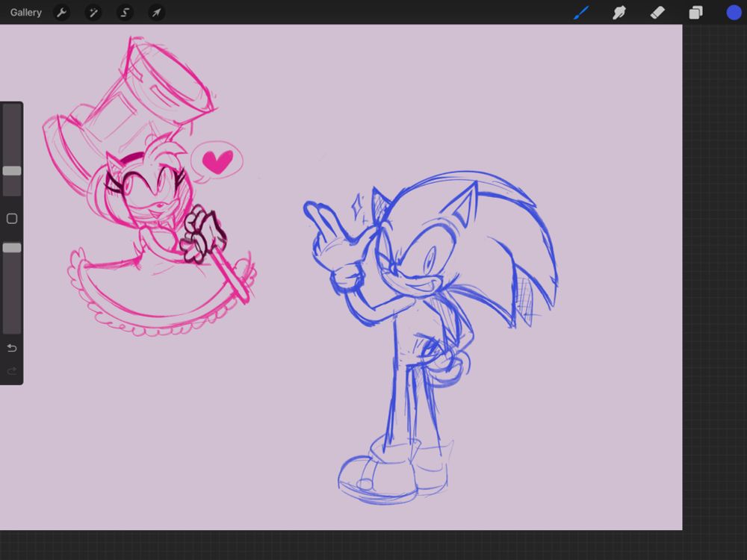747x560 pixels.
Task: Activate the Transform arrow tool
Action: click(156, 13)
